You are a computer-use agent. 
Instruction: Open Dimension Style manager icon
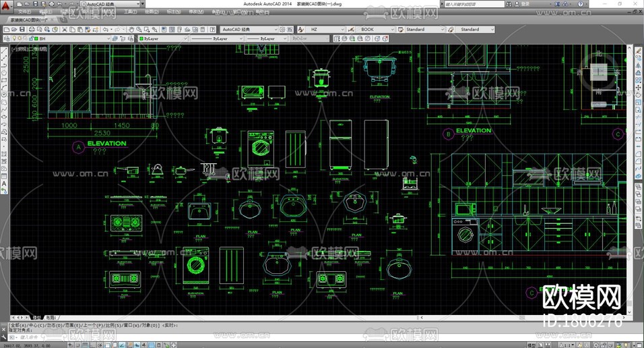coord(350,29)
